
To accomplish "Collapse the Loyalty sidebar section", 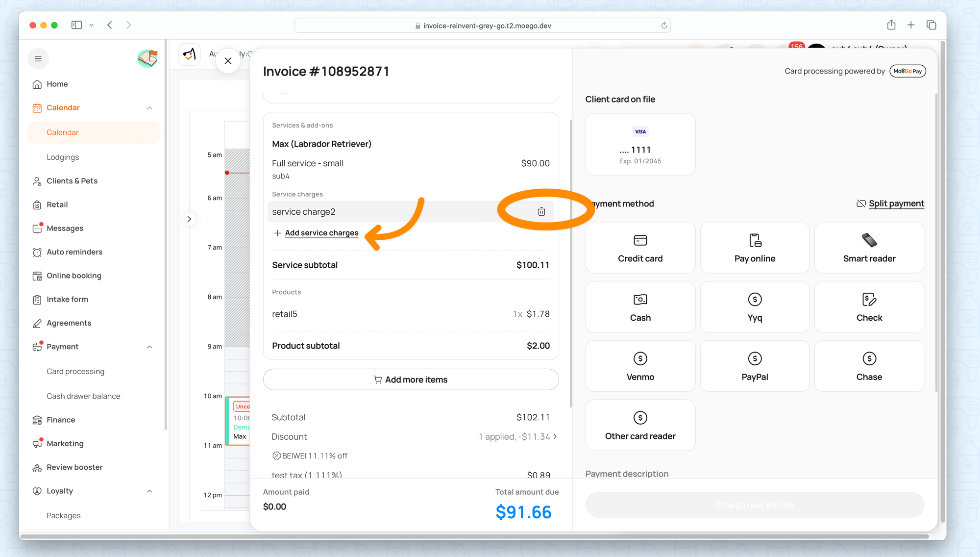I will tap(149, 491).
